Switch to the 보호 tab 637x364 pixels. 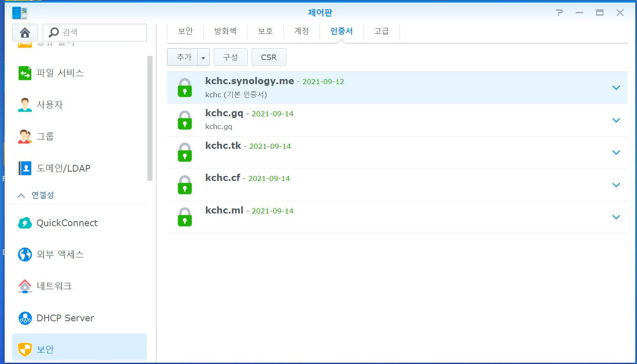pyautogui.click(x=265, y=31)
